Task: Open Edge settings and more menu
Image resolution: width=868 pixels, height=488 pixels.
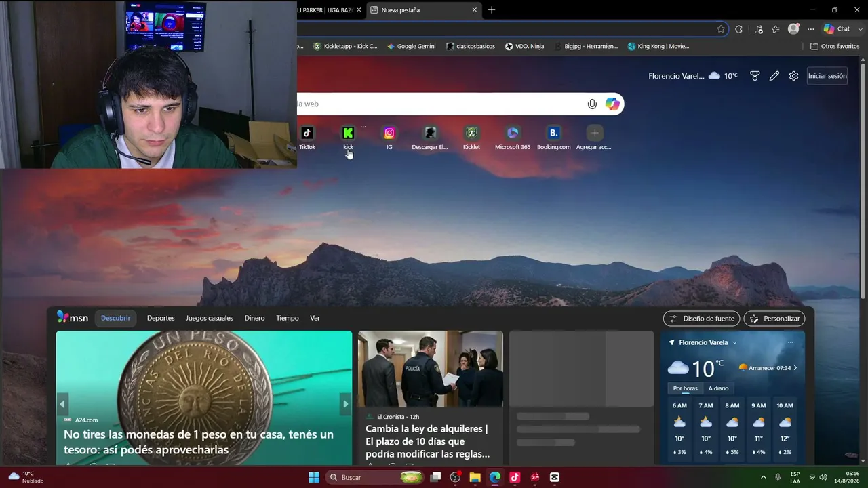Action: [x=810, y=29]
